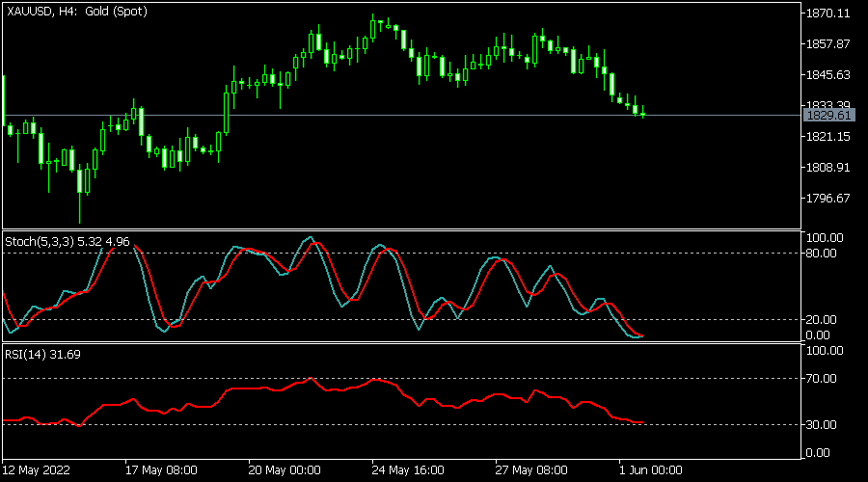
Task: Click the 12 May 2022 date label
Action: tap(36, 470)
